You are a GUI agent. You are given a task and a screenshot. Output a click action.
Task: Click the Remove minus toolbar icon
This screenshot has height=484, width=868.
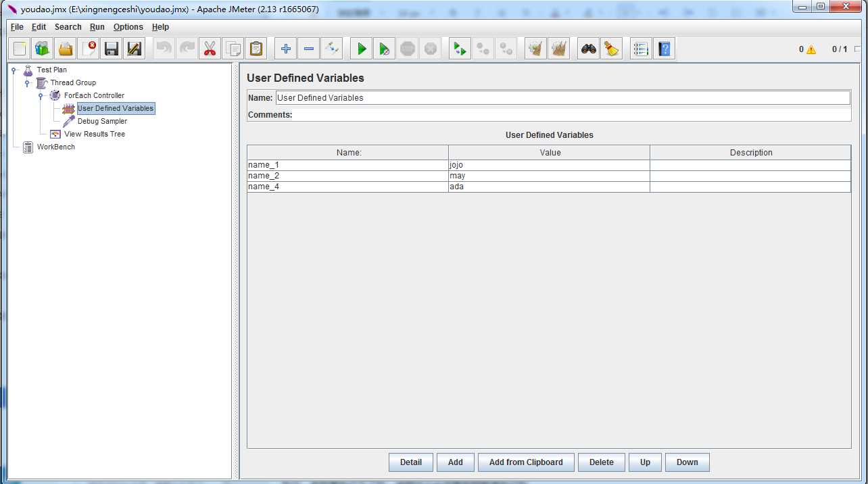[x=309, y=49]
